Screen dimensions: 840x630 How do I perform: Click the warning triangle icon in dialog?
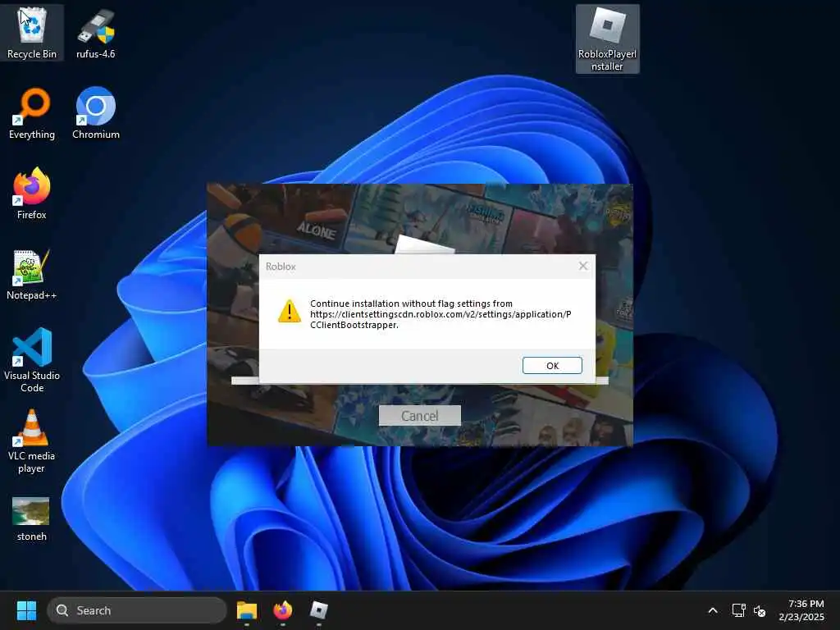[290, 311]
